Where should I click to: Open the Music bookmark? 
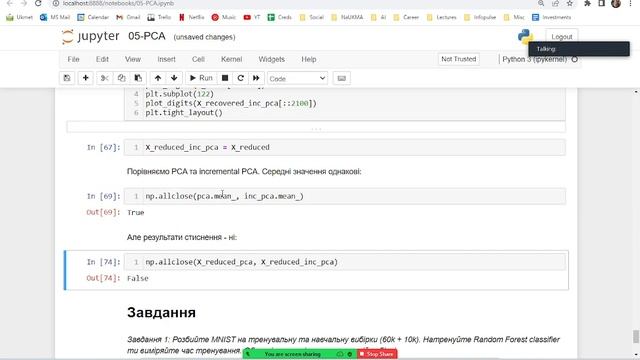(x=224, y=17)
